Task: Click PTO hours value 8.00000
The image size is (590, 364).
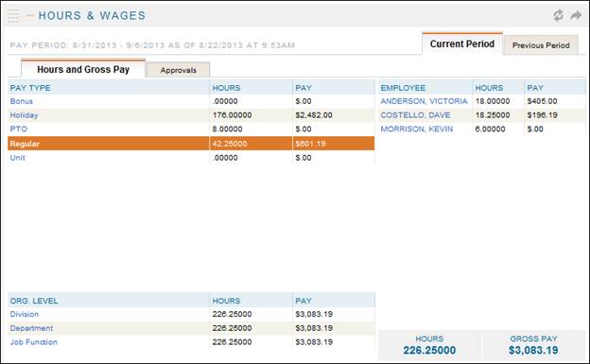Action: coord(227,130)
